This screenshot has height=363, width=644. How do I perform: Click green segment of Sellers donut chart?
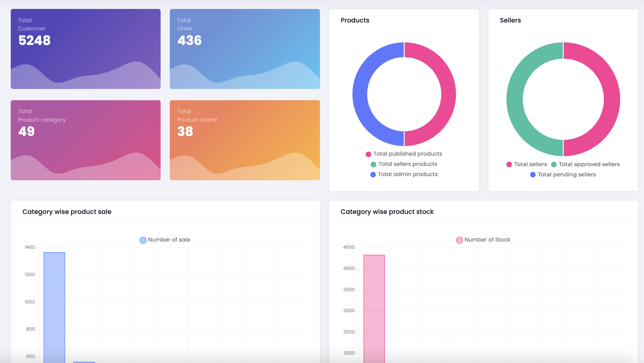coord(515,99)
